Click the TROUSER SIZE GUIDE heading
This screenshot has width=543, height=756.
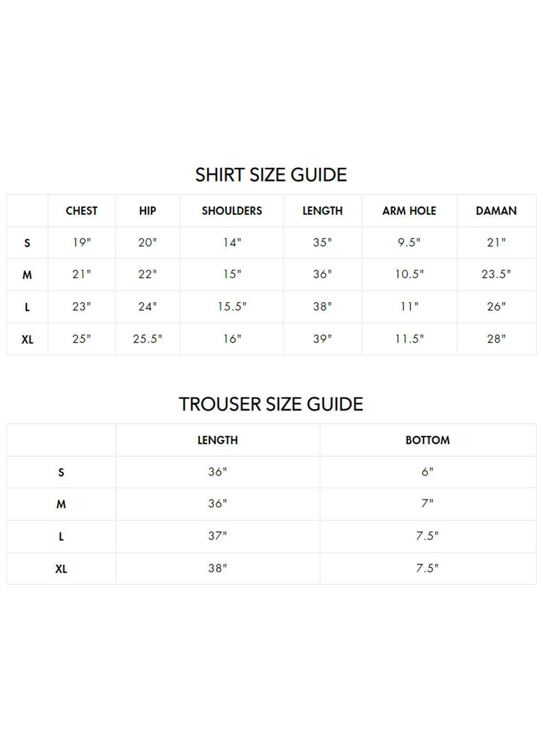(x=271, y=404)
